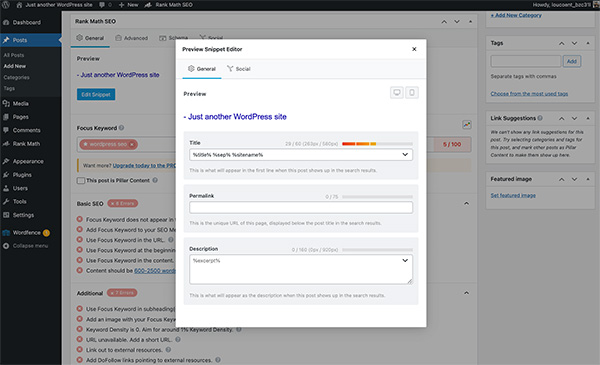Click the Description text area
Viewport: 600px width, 365px height.
pyautogui.click(x=301, y=269)
